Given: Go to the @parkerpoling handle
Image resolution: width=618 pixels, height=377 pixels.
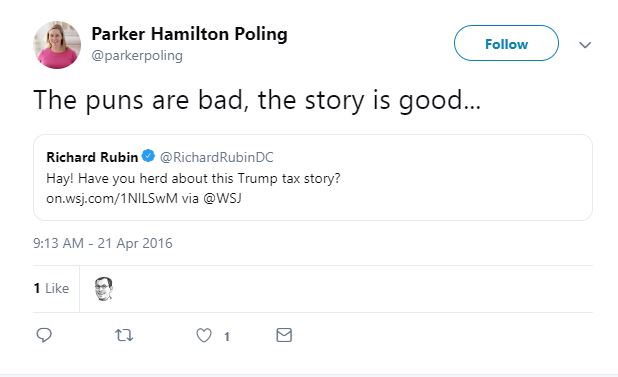Looking at the screenshot, I should (x=137, y=56).
